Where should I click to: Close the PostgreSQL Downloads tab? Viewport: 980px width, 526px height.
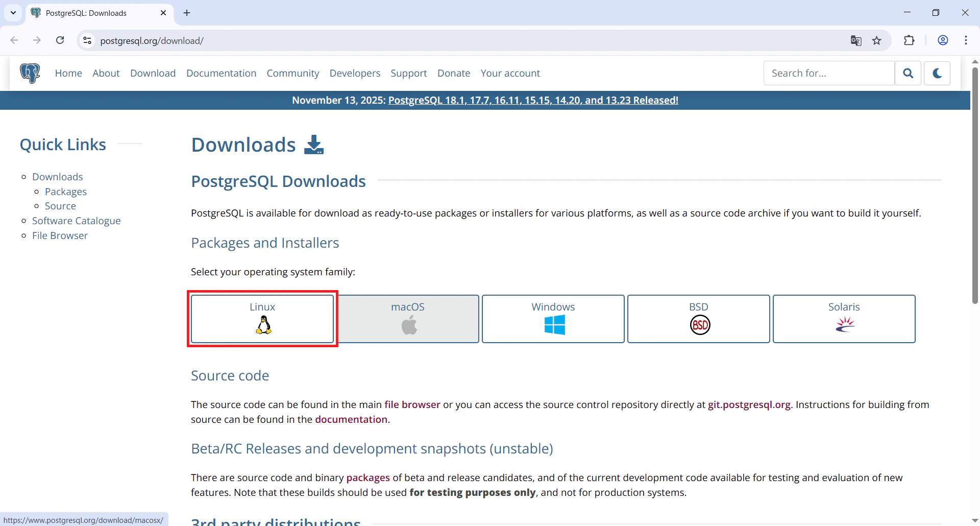click(x=163, y=13)
